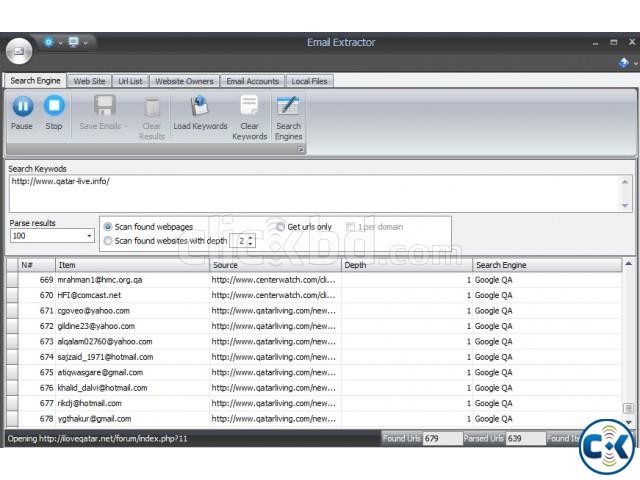Toggle the 1 per domain checkbox

[350, 227]
